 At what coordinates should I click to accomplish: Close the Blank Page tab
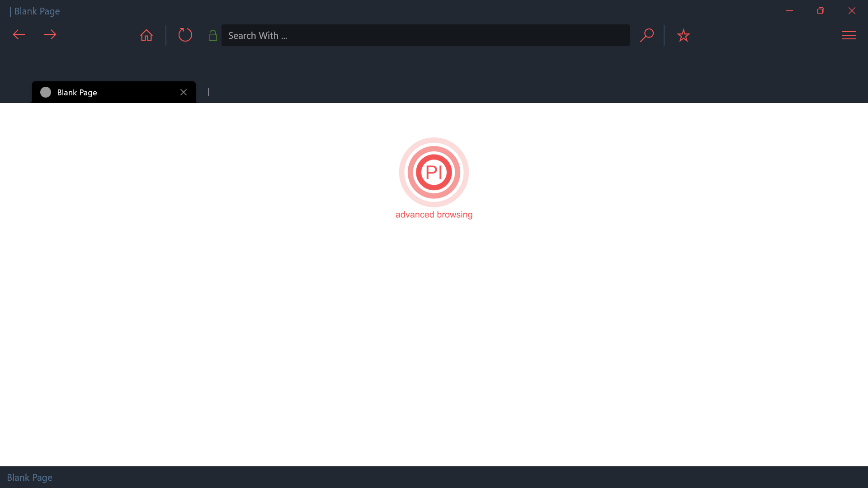(x=184, y=92)
